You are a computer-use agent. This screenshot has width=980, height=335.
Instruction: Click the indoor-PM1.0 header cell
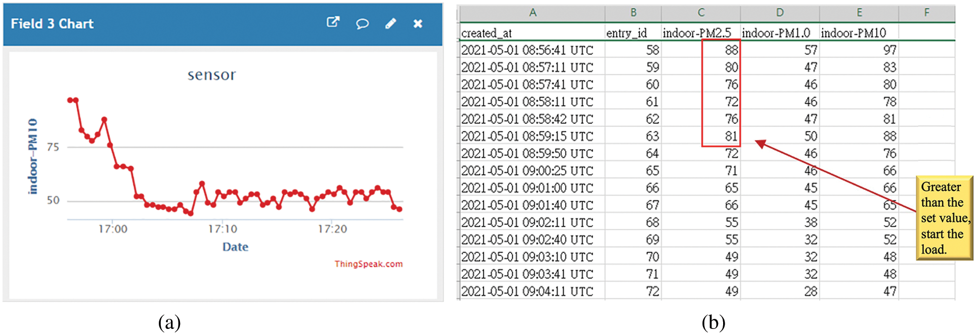[x=779, y=33]
